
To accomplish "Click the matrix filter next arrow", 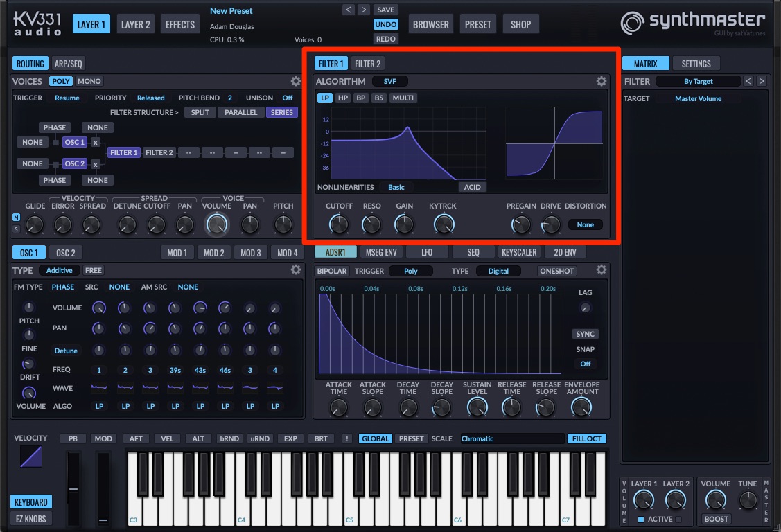I will tap(761, 81).
